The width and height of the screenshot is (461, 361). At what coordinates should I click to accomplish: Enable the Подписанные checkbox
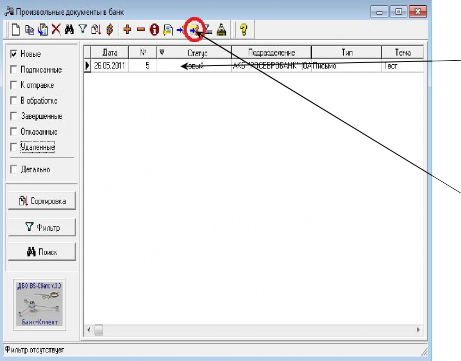coord(13,69)
